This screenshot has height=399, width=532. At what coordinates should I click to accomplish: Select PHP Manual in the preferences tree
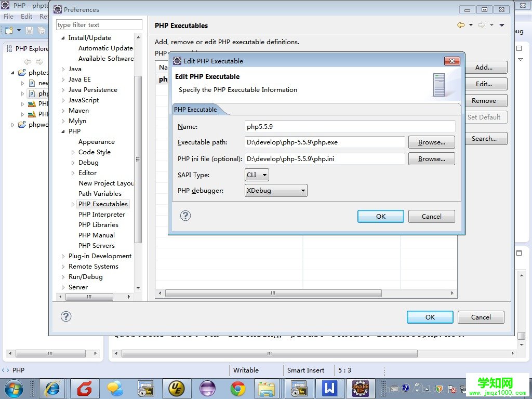(x=96, y=235)
